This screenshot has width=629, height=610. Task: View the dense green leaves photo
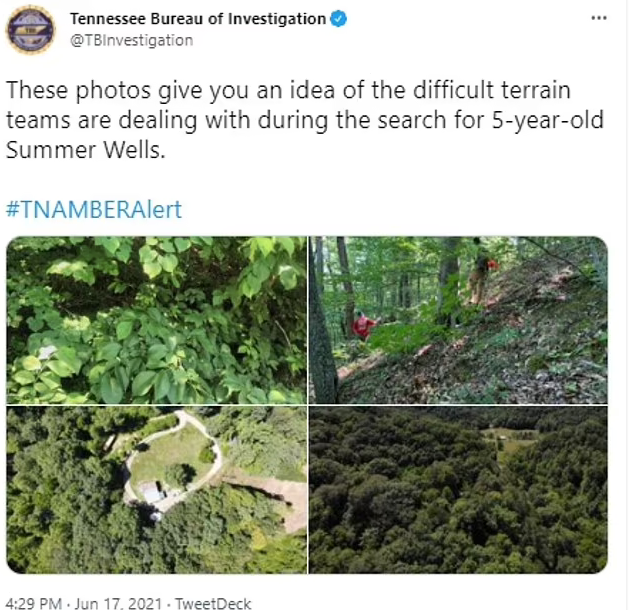point(157,320)
